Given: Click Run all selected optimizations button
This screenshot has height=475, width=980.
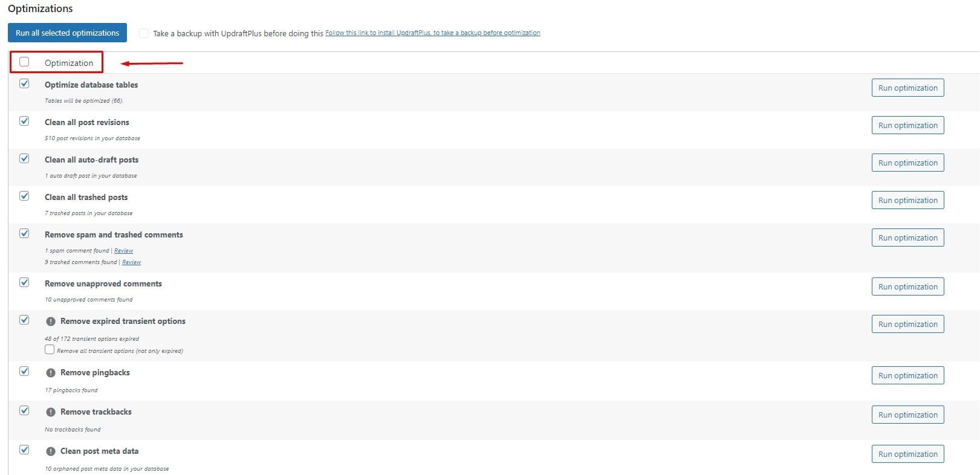Looking at the screenshot, I should (x=67, y=33).
